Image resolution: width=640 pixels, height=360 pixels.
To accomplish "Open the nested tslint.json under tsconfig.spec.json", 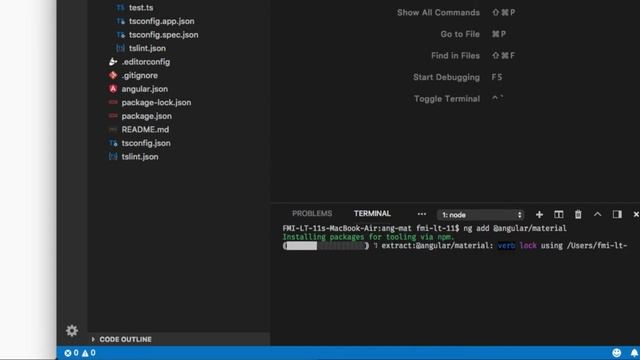I will [147, 48].
